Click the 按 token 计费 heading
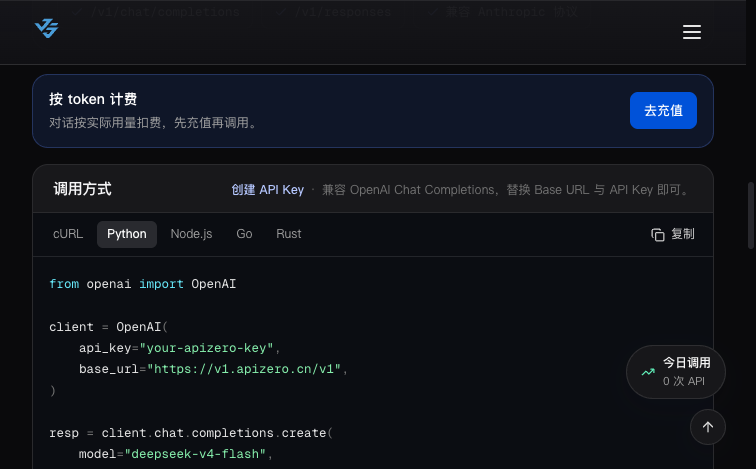 click(93, 99)
